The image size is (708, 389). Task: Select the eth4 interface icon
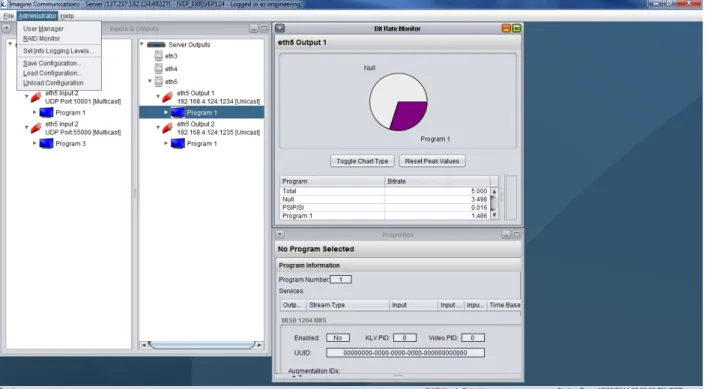(x=158, y=69)
